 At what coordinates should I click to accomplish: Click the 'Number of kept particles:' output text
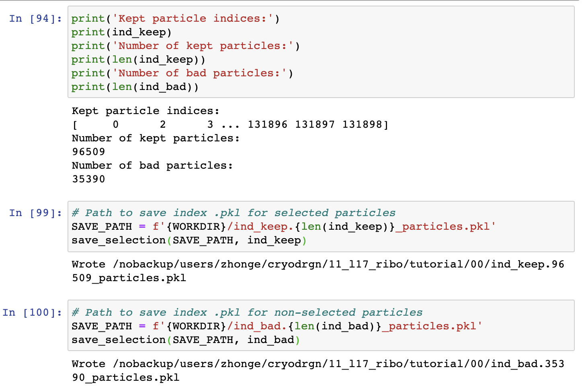[156, 138]
